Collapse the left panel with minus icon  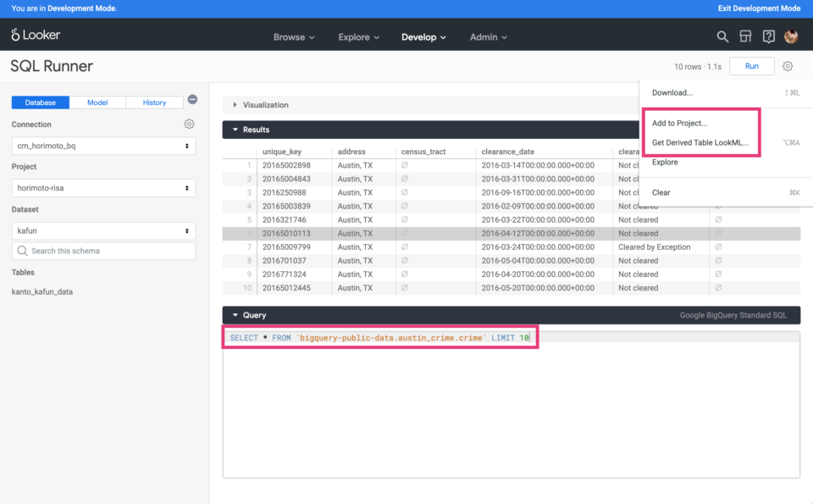point(192,100)
